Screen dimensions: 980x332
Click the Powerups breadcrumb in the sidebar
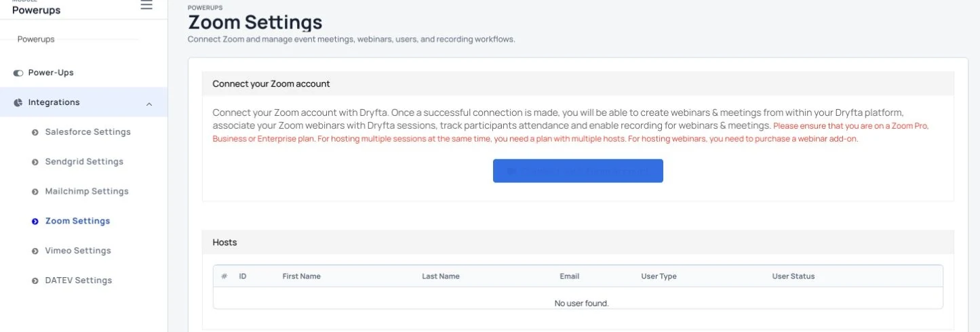click(x=36, y=39)
